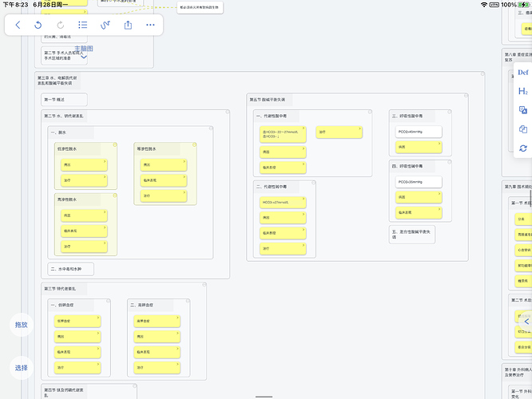The width and height of the screenshot is (532, 399).
Task: Collapse the 第二节 水、钠代谢紊乱 group
Action: (x=228, y=112)
